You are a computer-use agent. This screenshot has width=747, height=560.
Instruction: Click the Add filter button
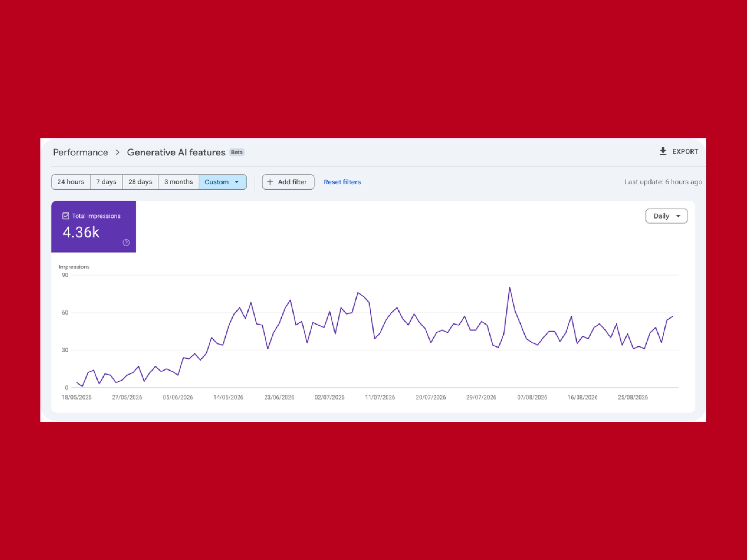coord(288,182)
